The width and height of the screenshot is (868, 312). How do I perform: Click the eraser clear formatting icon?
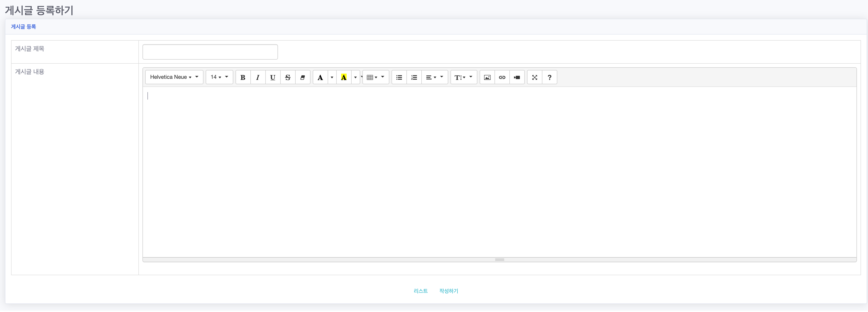[x=302, y=77]
